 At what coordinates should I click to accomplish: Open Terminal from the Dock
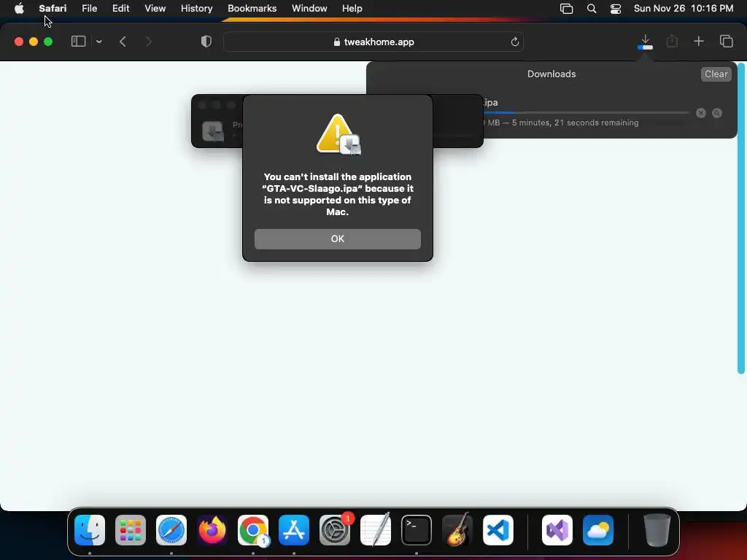pos(417,530)
